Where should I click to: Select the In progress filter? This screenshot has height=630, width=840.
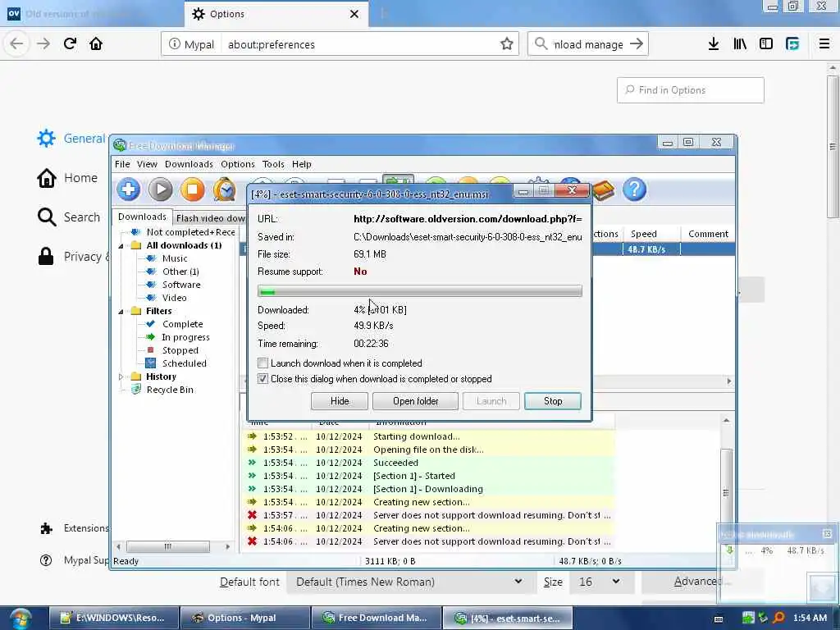pos(185,337)
